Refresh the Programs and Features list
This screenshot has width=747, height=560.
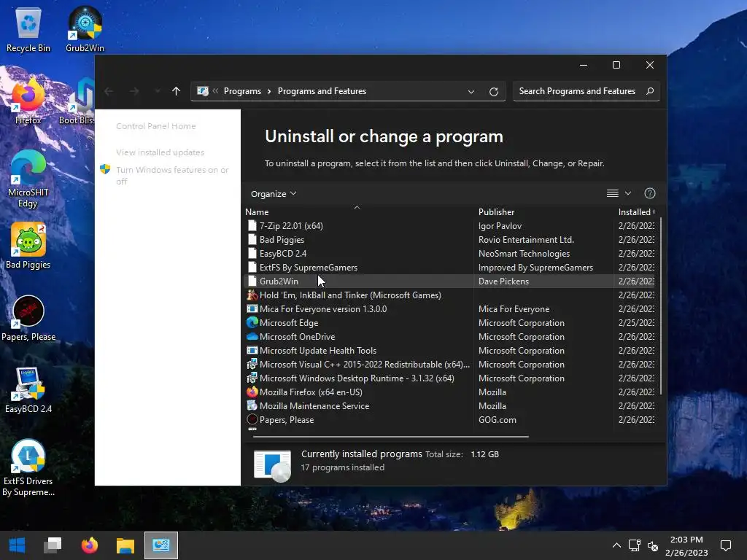point(494,91)
